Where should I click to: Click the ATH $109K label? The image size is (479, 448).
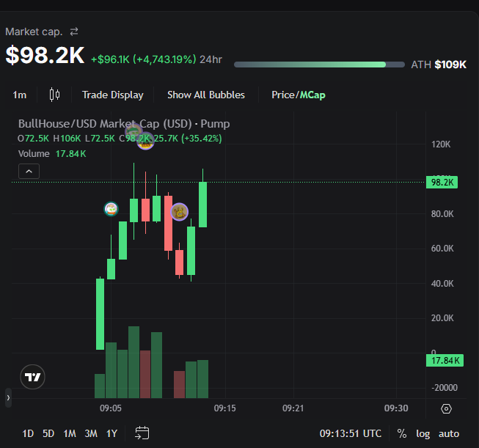tap(439, 65)
